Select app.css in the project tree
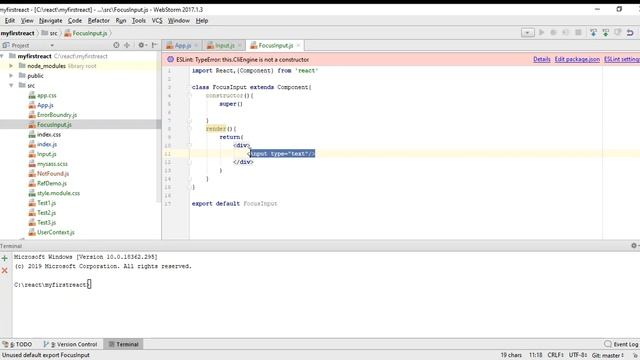Image resolution: width=640 pixels, height=360 pixels. pyautogui.click(x=47, y=95)
